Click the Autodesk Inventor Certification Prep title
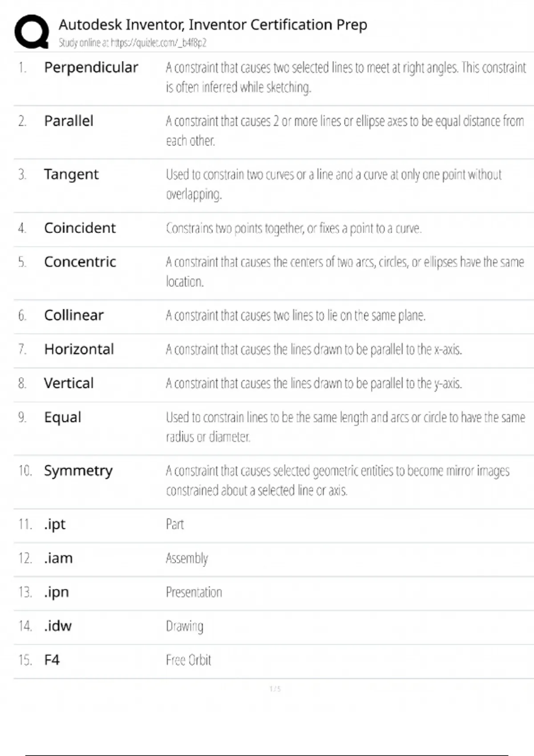 tap(213, 24)
